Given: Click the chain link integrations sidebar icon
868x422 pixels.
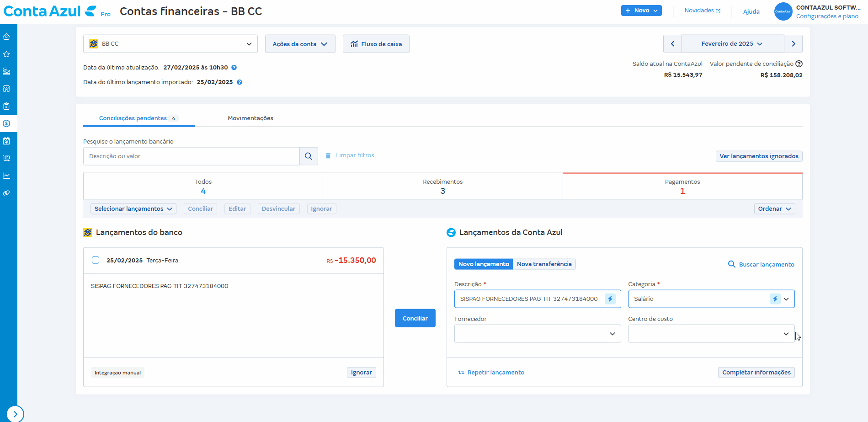Looking at the screenshot, I should (6, 193).
